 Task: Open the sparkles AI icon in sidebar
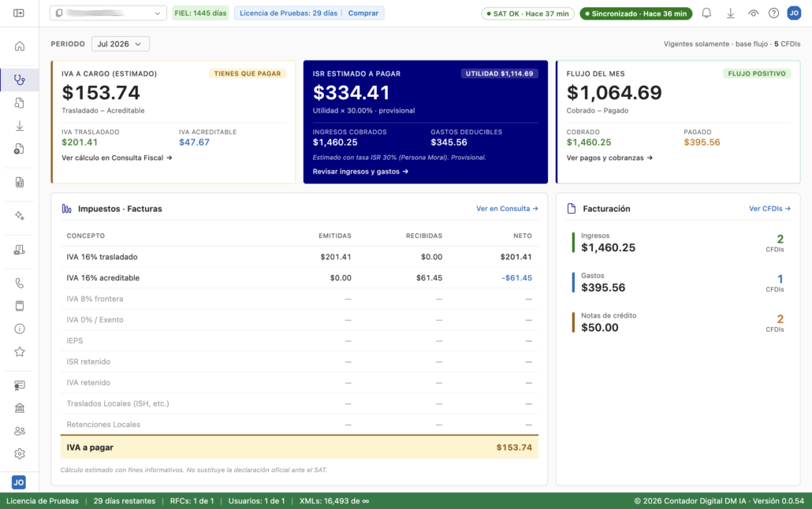pyautogui.click(x=19, y=215)
